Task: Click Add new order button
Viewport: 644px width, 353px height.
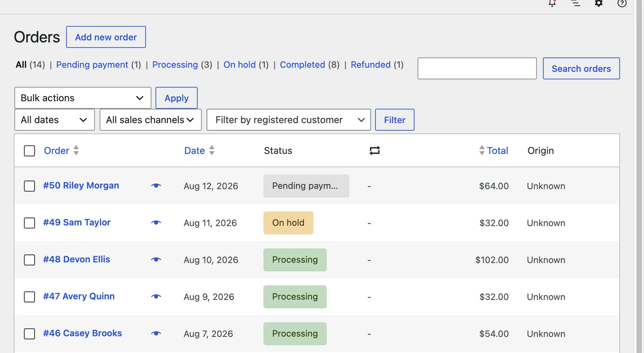Action: point(106,37)
